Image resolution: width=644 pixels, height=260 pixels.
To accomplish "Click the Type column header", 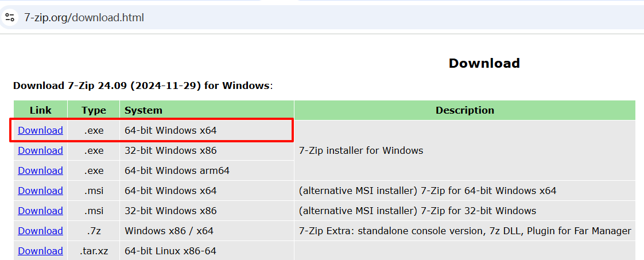I will pyautogui.click(x=94, y=110).
